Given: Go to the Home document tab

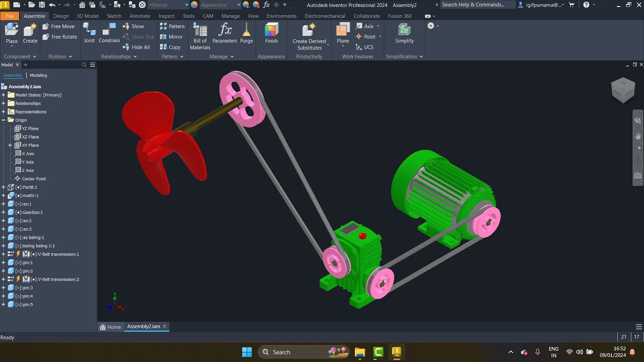Looking at the screenshot, I should click(x=111, y=327).
